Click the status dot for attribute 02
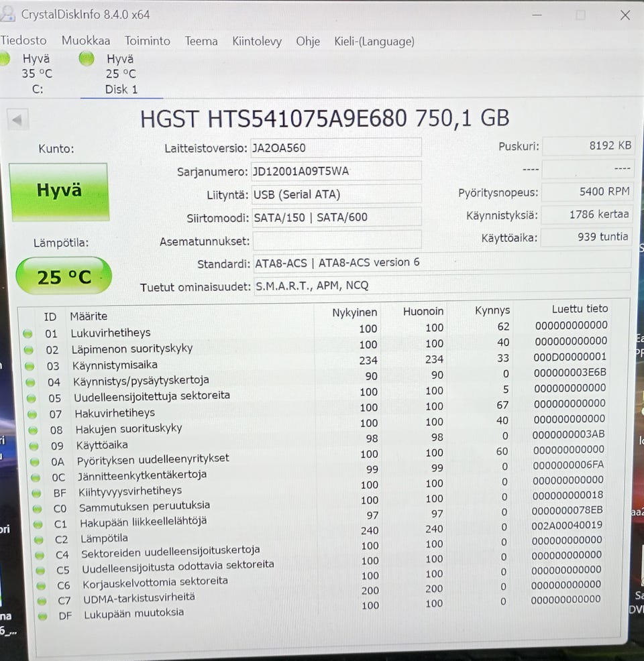The width and height of the screenshot is (644, 661). point(29,350)
